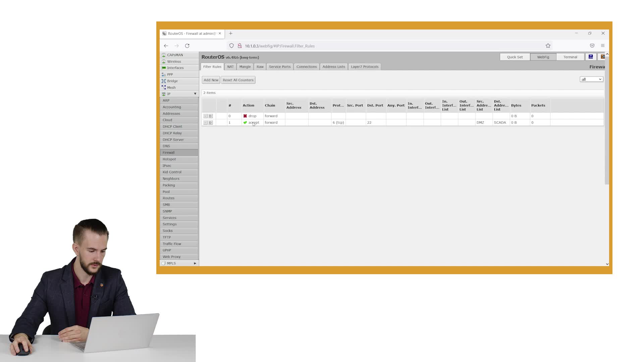
Task: Switch to the Address Lists tab
Action: (334, 67)
